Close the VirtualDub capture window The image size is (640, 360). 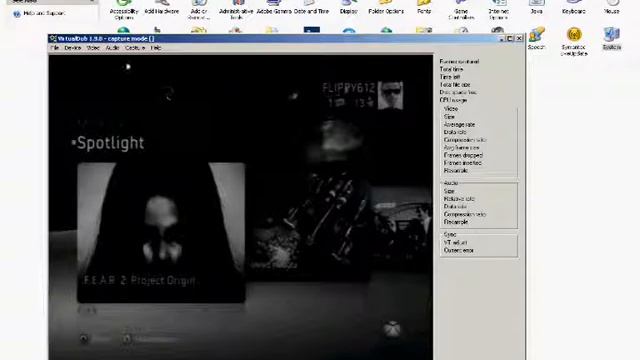(x=519, y=38)
